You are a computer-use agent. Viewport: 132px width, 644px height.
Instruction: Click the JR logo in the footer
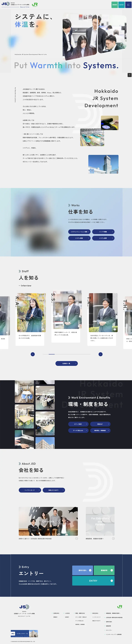click(120, 607)
